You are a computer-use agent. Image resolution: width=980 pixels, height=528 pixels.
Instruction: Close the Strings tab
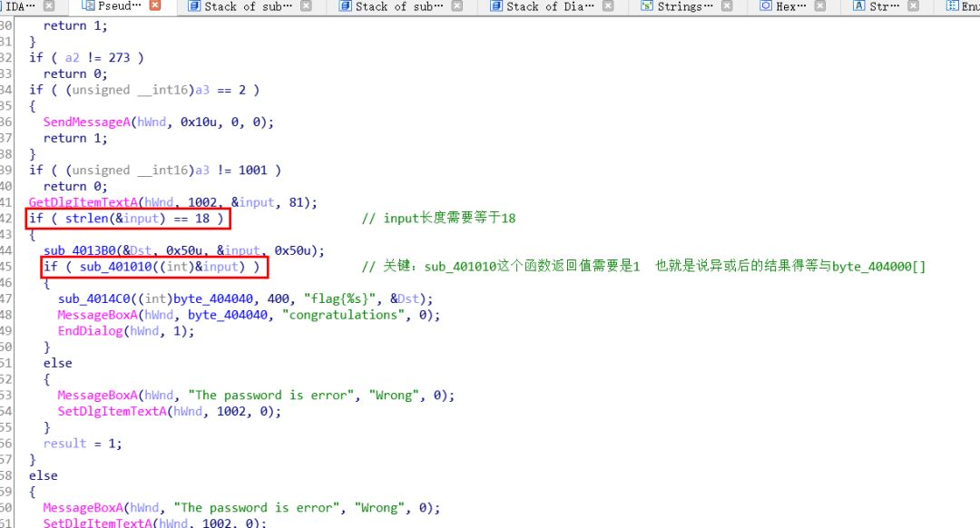(x=726, y=5)
